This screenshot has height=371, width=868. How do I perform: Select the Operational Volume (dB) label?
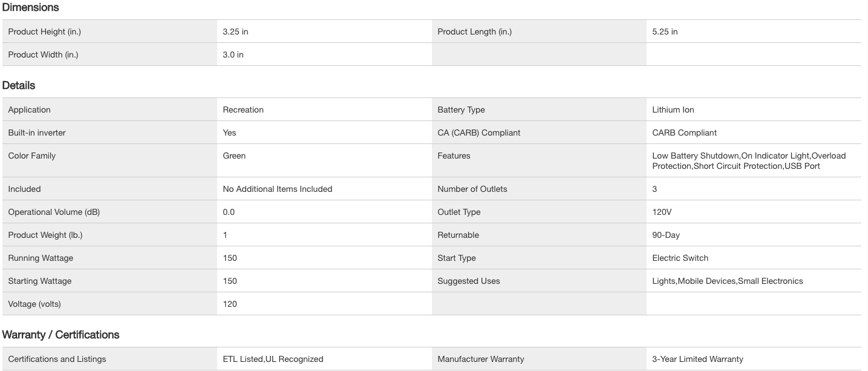[x=54, y=212]
